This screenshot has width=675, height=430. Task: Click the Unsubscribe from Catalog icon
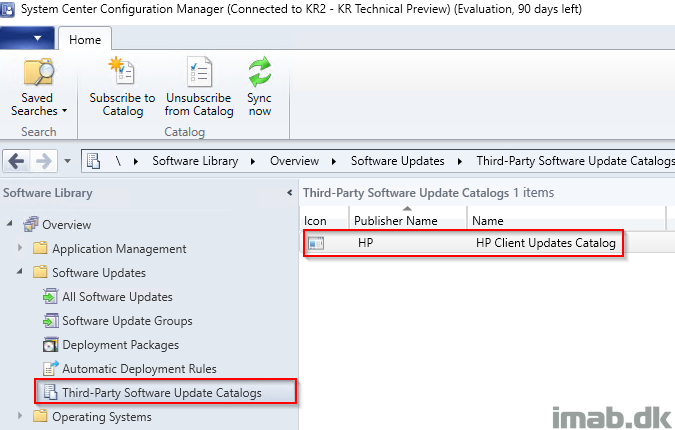click(199, 71)
